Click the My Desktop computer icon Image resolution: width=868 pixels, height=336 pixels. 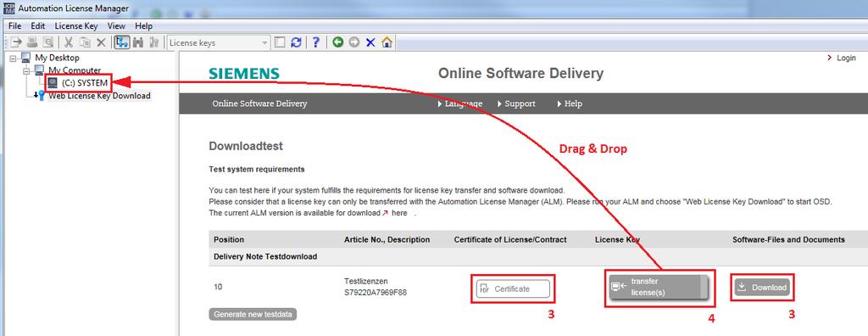click(x=26, y=58)
